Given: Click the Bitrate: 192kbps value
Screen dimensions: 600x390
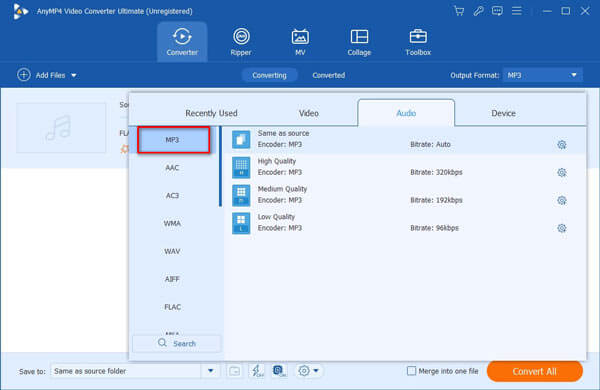Looking at the screenshot, I should [x=436, y=201].
